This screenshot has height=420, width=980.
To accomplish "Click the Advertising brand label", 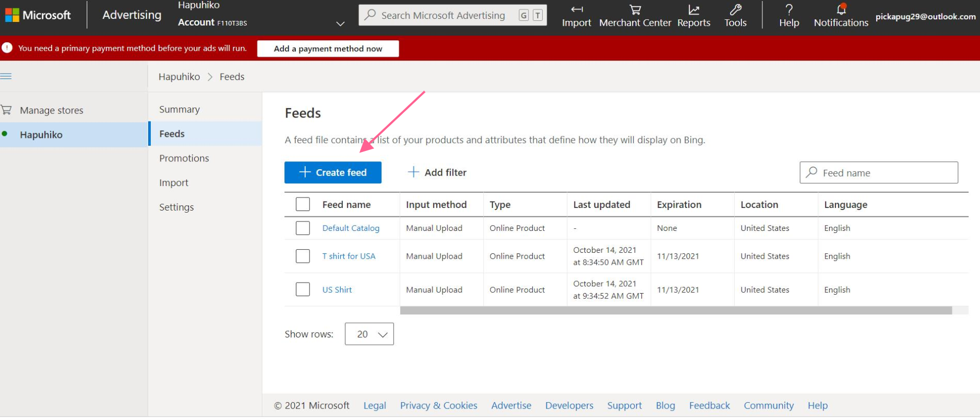I will click(x=132, y=15).
